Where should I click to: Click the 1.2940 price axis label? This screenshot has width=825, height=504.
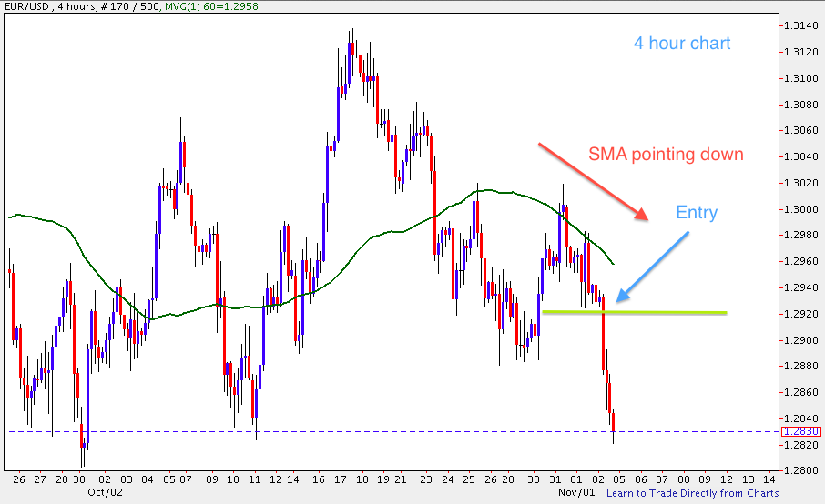point(800,287)
